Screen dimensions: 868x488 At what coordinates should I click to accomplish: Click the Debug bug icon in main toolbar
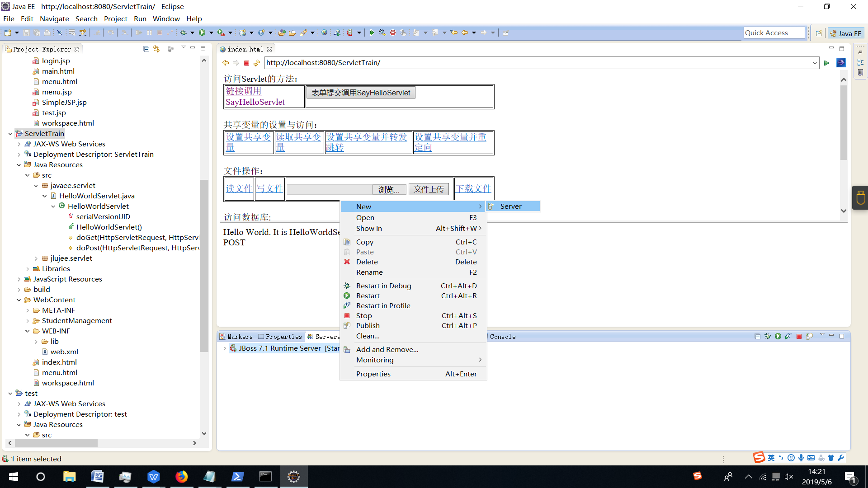tap(183, 33)
